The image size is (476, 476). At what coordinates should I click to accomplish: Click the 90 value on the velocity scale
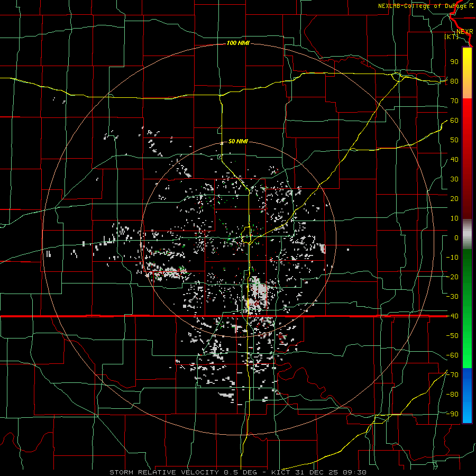[454, 62]
